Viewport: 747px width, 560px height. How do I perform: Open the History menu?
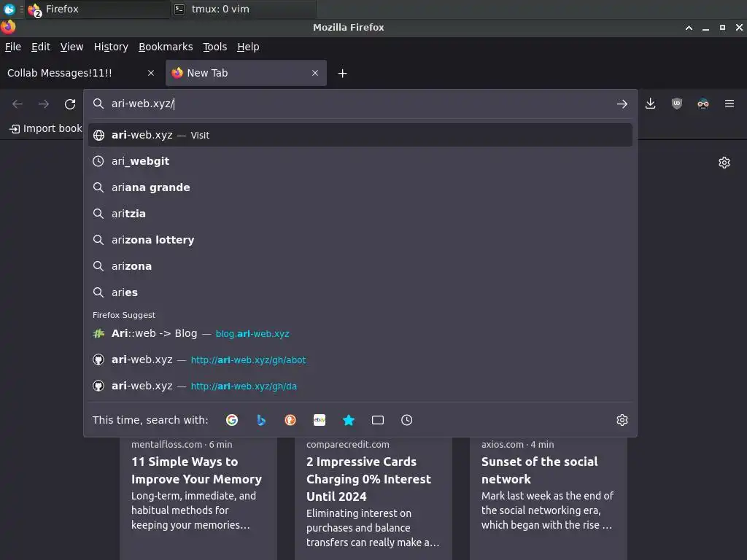coord(111,47)
